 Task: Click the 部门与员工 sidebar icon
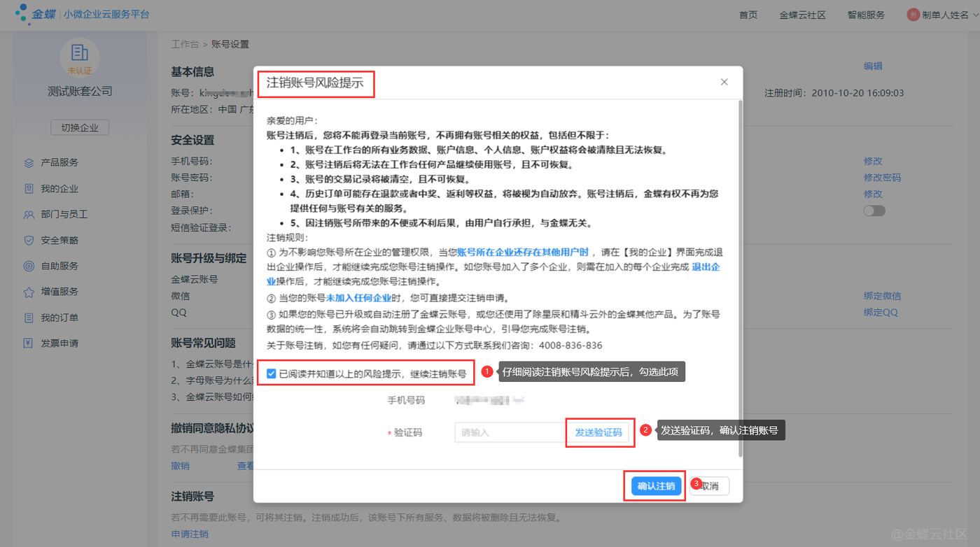coord(29,214)
